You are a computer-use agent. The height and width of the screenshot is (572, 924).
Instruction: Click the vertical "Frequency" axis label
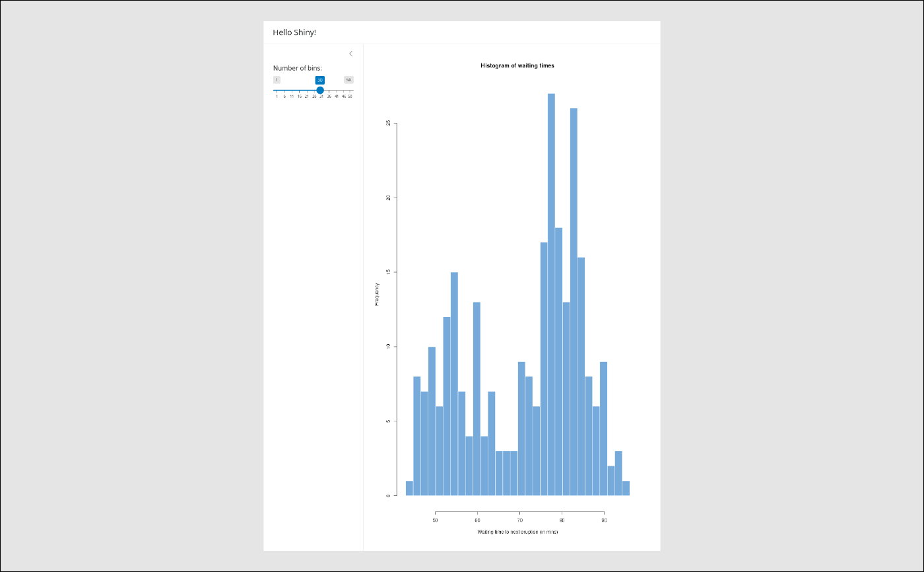coord(377,294)
